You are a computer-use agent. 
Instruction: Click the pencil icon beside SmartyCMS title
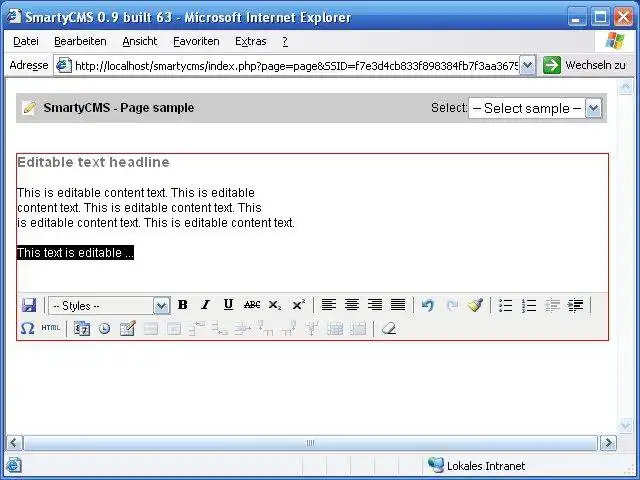click(29, 108)
